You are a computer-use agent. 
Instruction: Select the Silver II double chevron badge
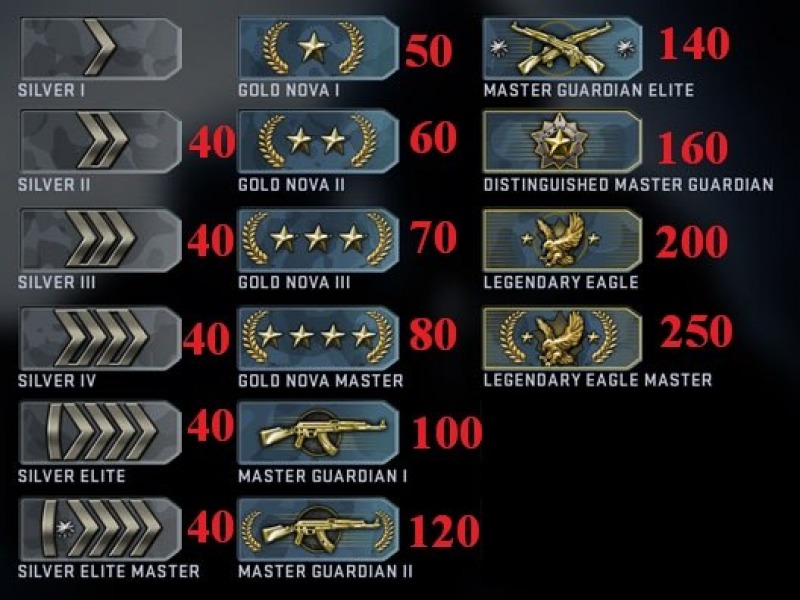pyautogui.click(x=101, y=141)
